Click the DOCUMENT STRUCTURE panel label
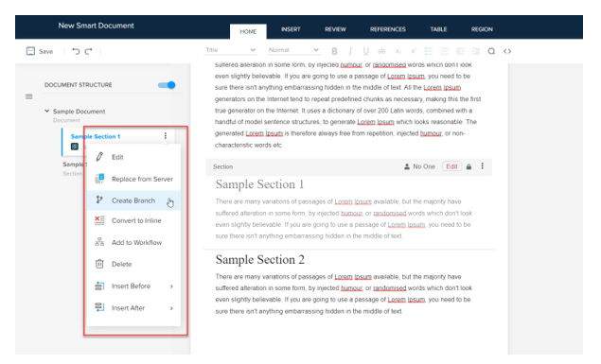This screenshot has height=364, width=601. point(79,84)
